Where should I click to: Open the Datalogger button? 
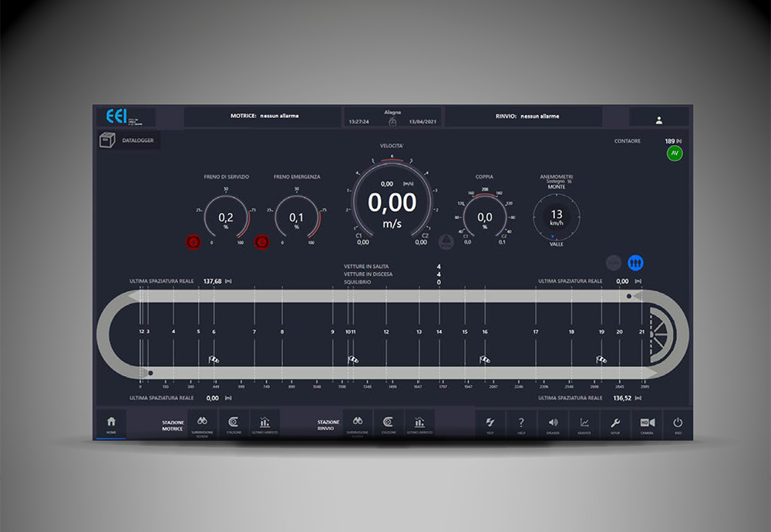pos(129,140)
